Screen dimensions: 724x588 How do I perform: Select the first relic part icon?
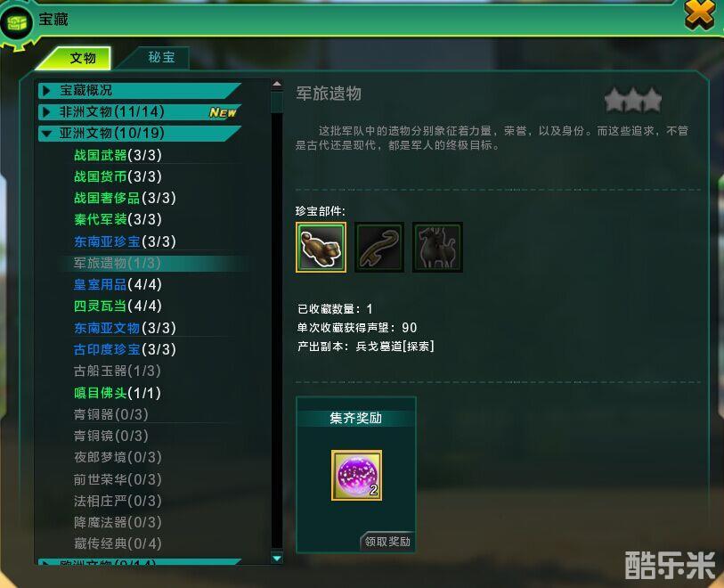(321, 247)
